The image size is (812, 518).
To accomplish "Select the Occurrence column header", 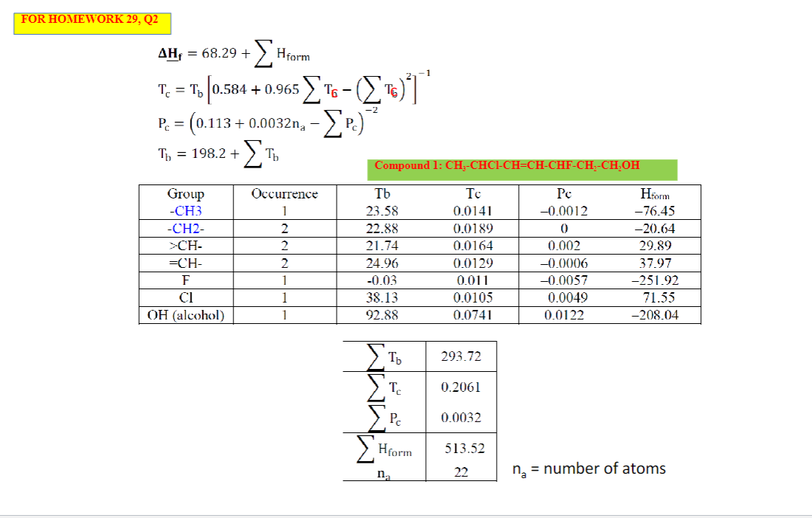I will [x=285, y=194].
